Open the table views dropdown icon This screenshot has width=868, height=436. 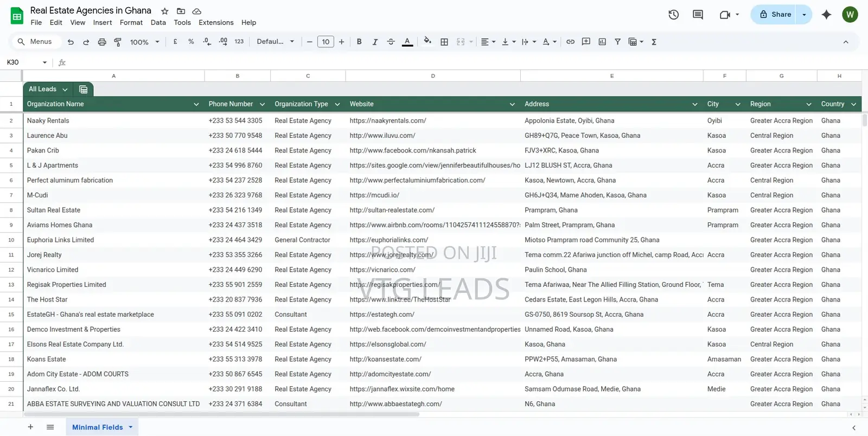[636, 42]
